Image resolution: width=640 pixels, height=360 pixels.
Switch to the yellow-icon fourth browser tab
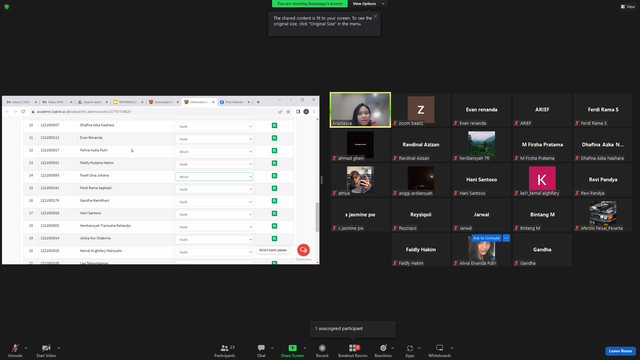click(x=128, y=102)
